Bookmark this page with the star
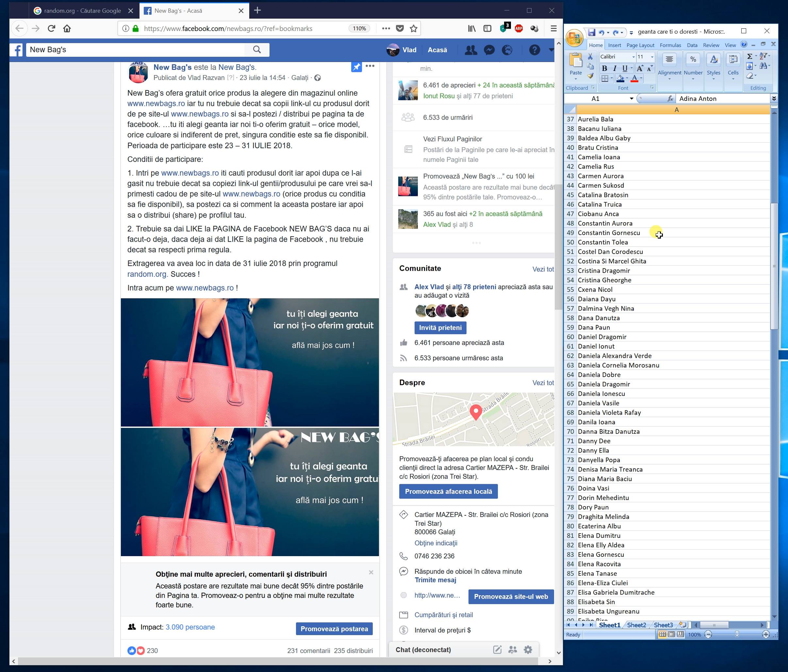The image size is (788, 672). (414, 28)
